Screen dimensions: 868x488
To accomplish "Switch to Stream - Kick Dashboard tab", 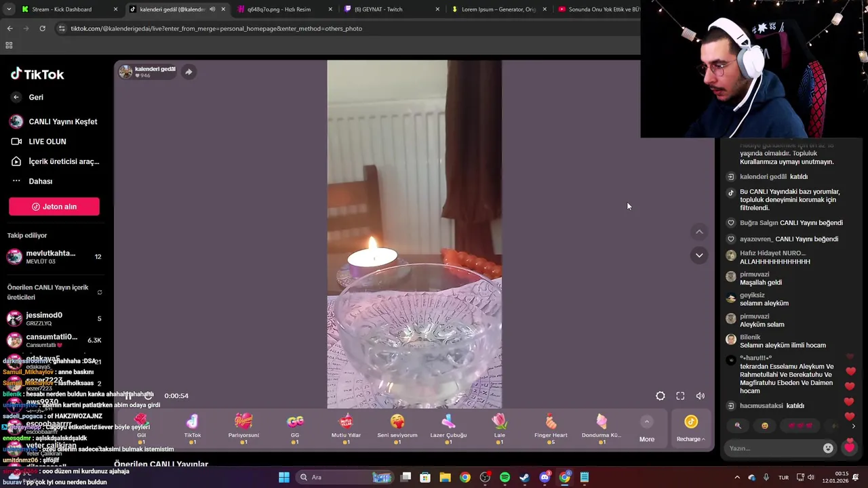I will coord(68,9).
